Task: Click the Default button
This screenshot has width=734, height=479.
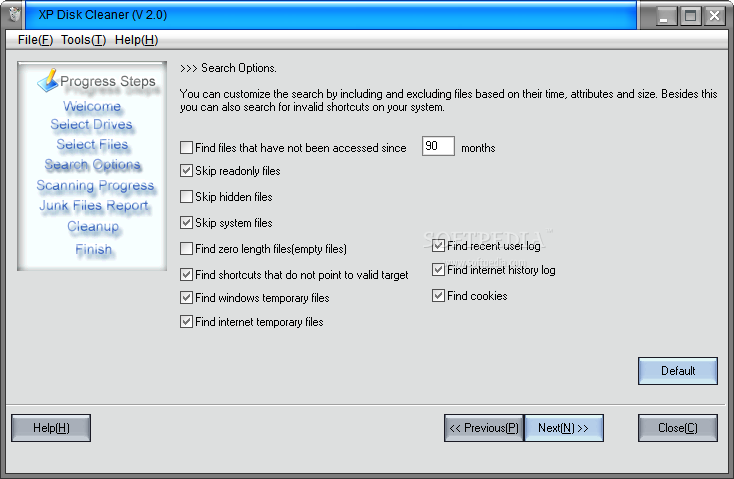Action: 678,371
